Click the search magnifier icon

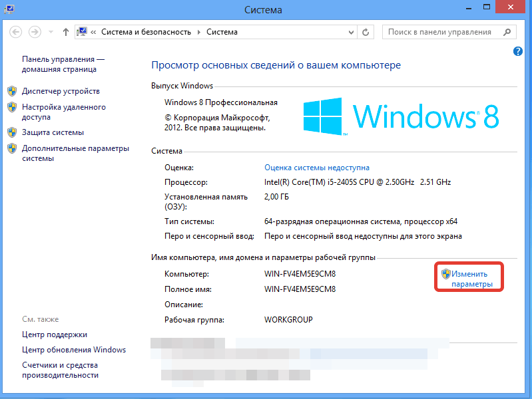[507, 32]
